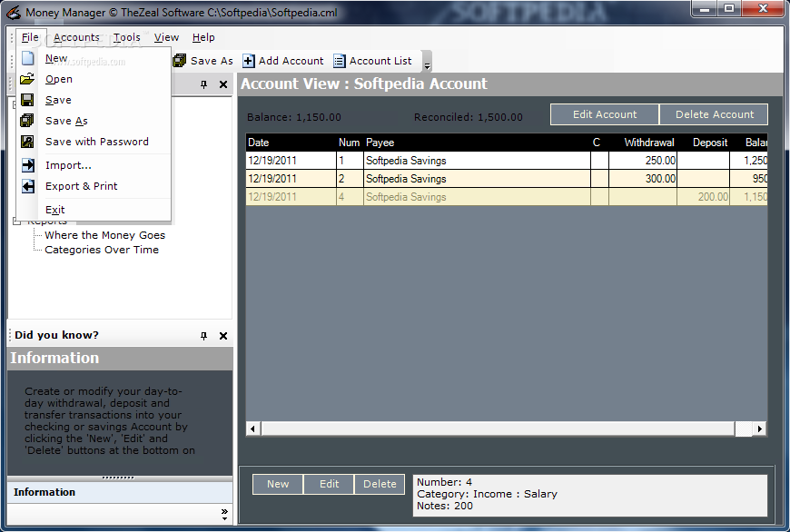
Task: Choose Export & Print from the File menu
Action: [x=94, y=186]
